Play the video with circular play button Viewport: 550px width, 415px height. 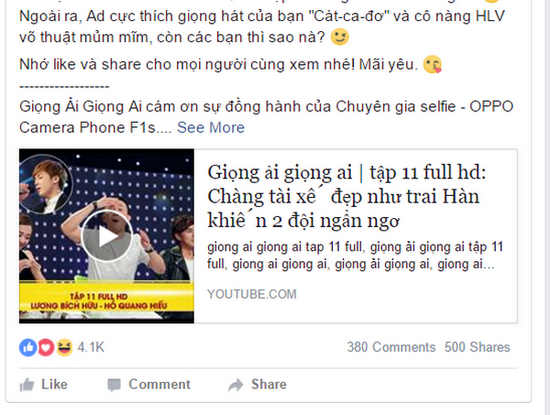point(107,236)
